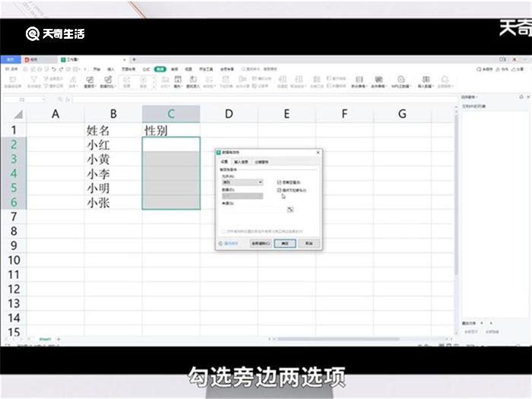Click the 确定 (OK) button
The width and height of the screenshot is (532, 399).
tap(285, 243)
